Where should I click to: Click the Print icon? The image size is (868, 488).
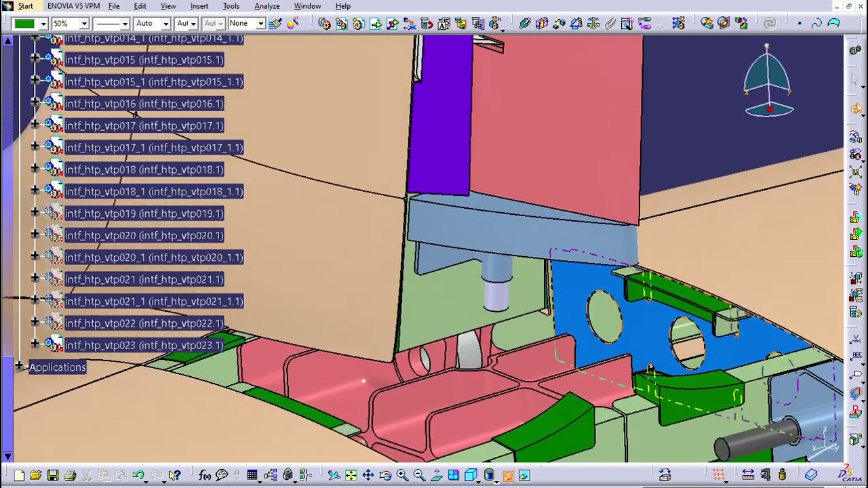tap(70, 475)
